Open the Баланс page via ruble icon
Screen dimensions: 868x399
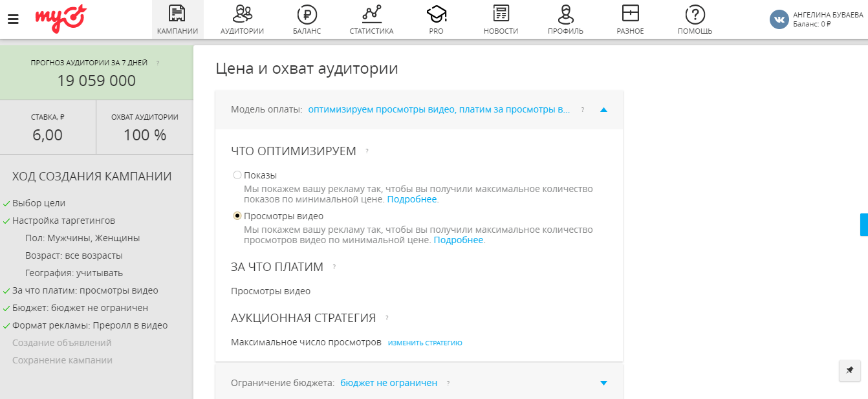305,14
